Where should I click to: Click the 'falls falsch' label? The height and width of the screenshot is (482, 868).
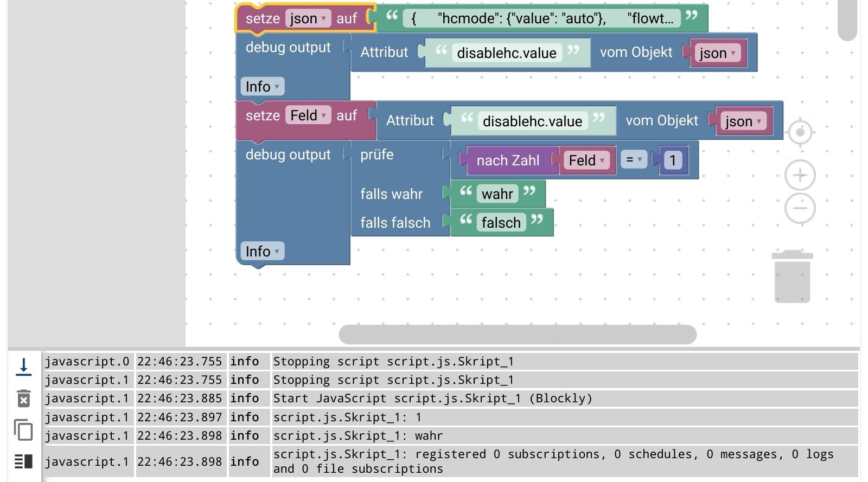point(395,223)
